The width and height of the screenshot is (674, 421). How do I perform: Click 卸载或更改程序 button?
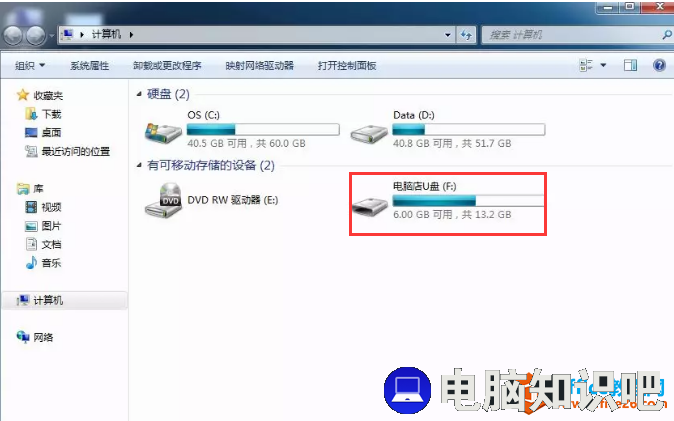(x=167, y=65)
